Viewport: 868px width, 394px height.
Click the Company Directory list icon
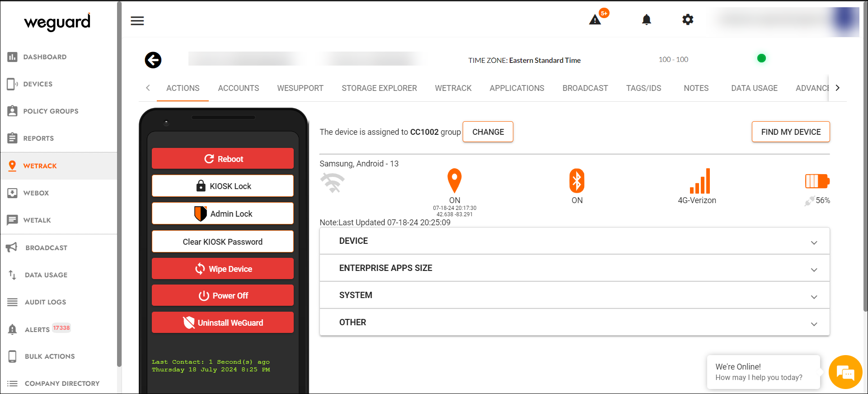point(12,384)
